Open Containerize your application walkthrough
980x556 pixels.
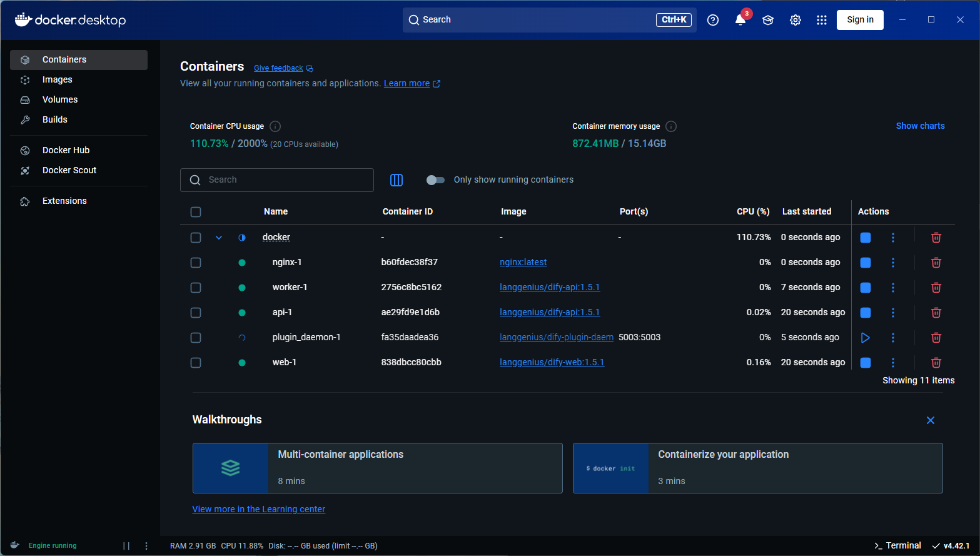[x=758, y=468]
